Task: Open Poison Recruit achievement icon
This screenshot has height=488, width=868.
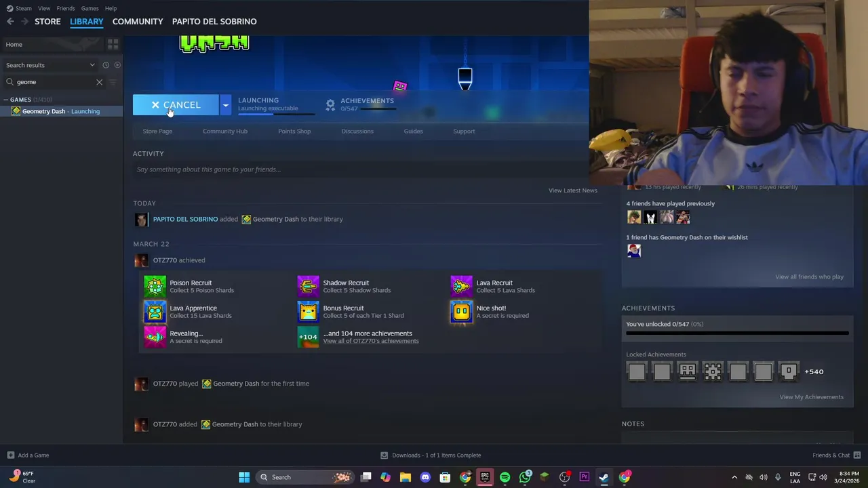Action: point(155,286)
